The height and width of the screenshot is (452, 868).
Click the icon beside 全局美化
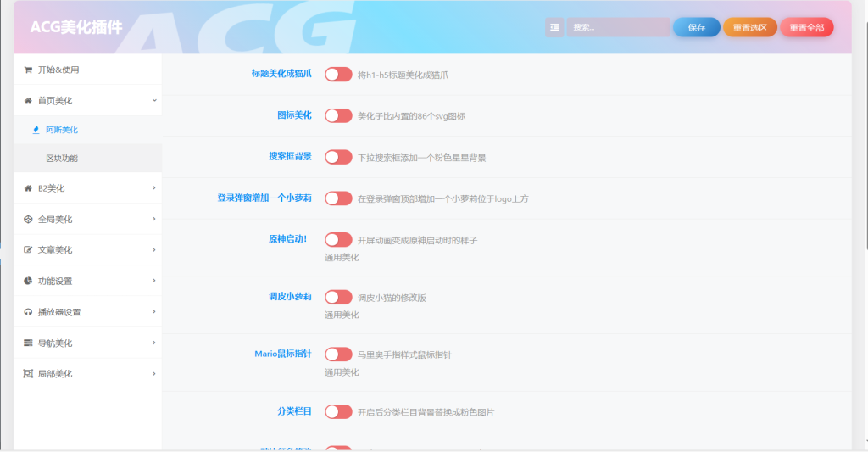point(28,220)
